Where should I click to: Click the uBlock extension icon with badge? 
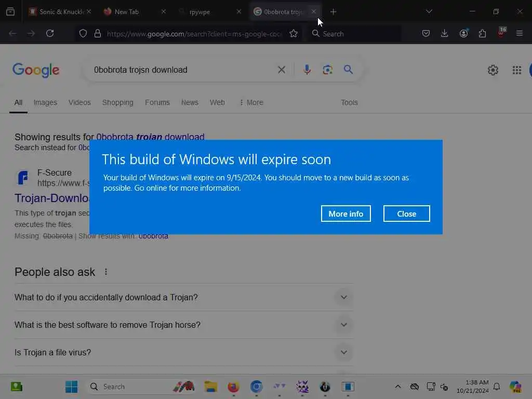[x=501, y=33]
